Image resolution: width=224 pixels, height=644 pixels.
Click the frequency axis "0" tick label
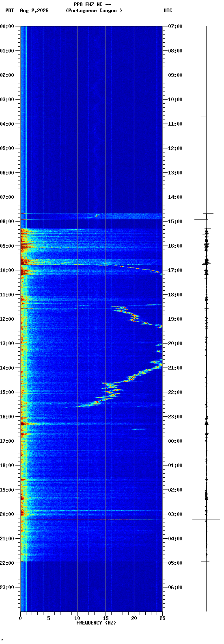20,618
